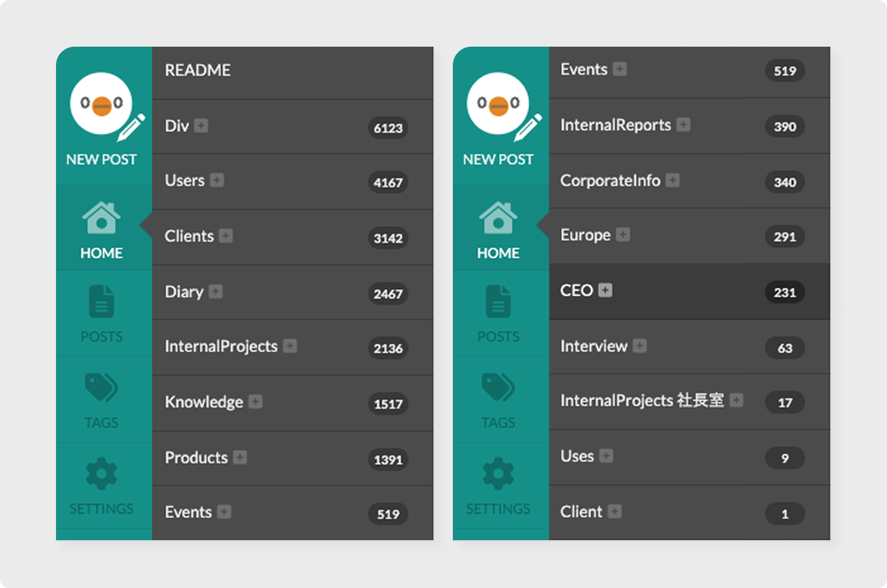Select the Users category label
Image resolution: width=887 pixels, height=588 pixels.
pos(184,181)
